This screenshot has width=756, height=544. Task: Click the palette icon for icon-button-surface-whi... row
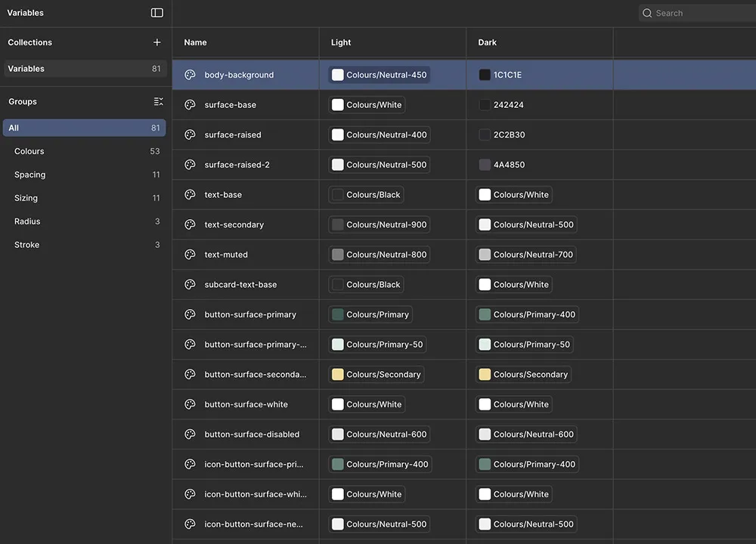pyautogui.click(x=190, y=494)
